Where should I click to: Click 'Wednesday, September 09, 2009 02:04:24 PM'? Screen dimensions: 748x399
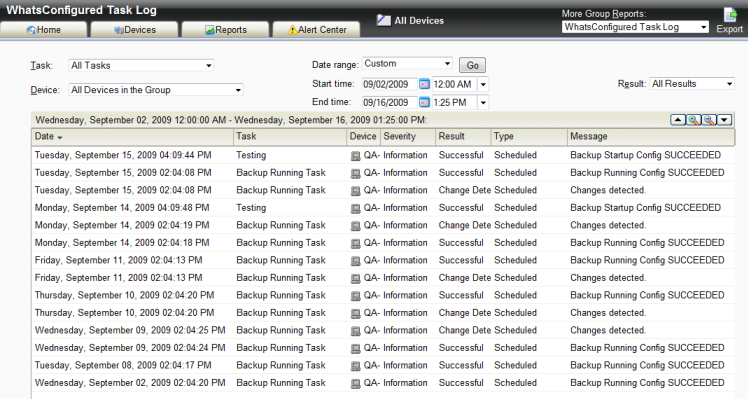[x=130, y=347]
